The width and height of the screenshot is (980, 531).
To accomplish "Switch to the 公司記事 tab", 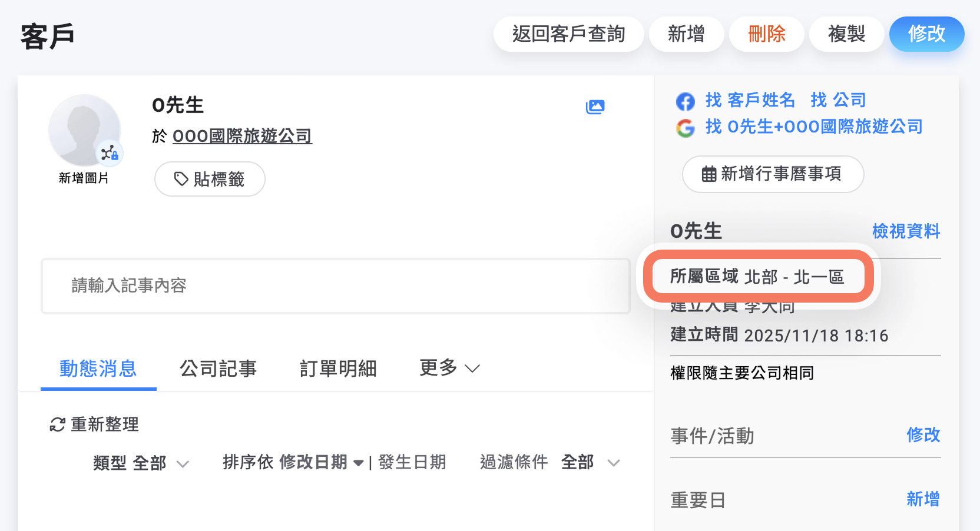I will (x=218, y=369).
